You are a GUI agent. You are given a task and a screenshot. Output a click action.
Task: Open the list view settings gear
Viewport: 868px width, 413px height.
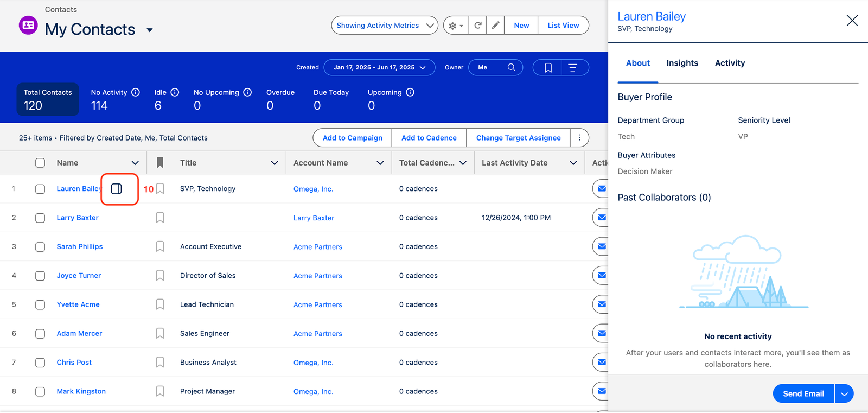(456, 26)
